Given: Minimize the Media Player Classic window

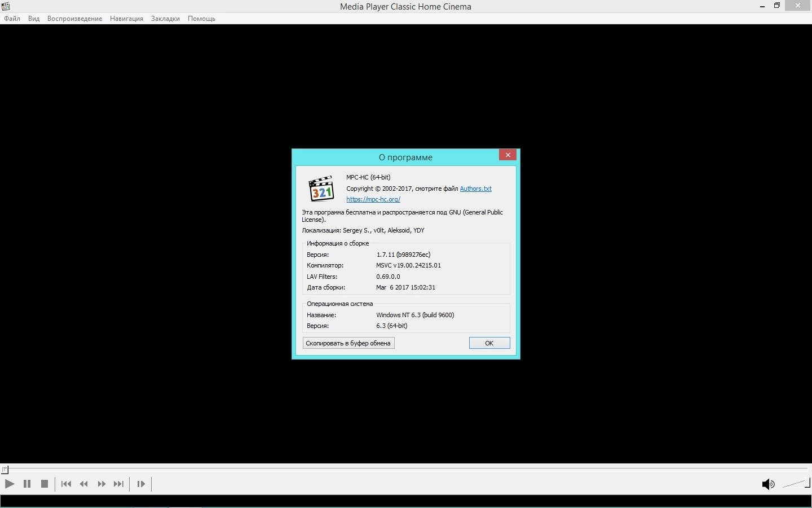Looking at the screenshot, I should pos(762,6).
